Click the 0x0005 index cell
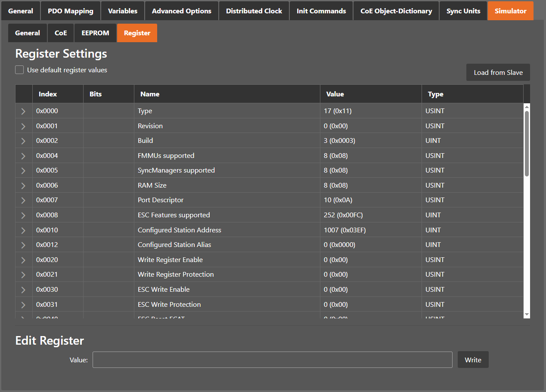The width and height of the screenshot is (546, 392). pos(58,170)
